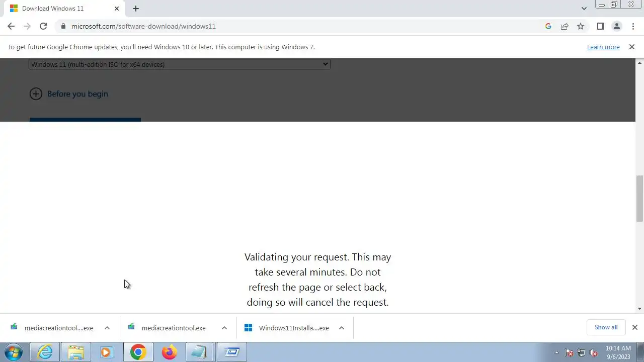Open the Windows11Installa....exe download item
The width and height of the screenshot is (644, 362).
(x=287, y=328)
